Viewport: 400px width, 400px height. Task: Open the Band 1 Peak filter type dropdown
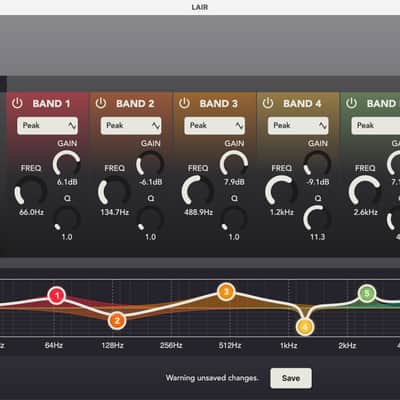coord(48,126)
